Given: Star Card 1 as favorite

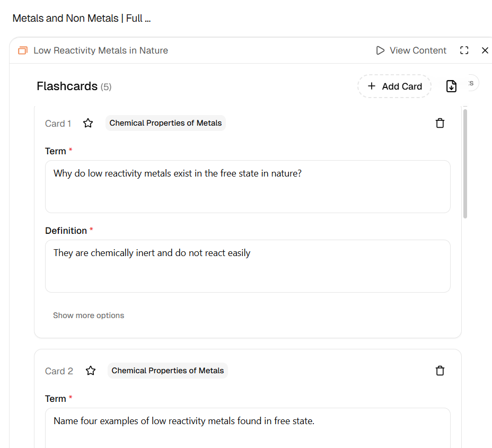Looking at the screenshot, I should click(x=88, y=123).
